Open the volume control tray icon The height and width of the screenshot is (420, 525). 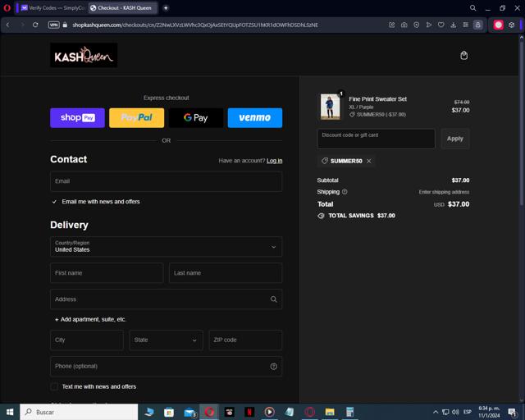455,412
